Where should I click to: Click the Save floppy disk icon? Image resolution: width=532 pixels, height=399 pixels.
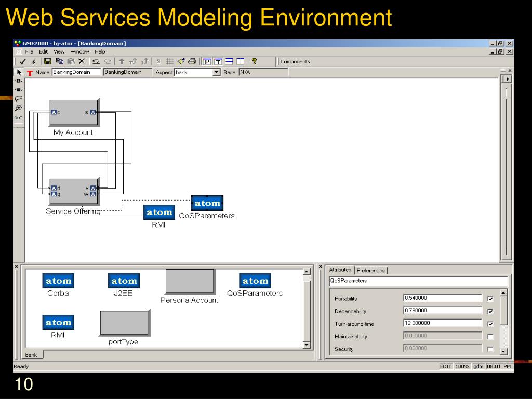click(47, 61)
